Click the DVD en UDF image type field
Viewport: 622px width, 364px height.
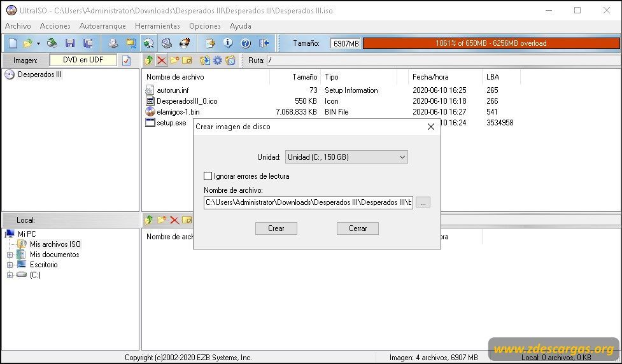[x=83, y=60]
